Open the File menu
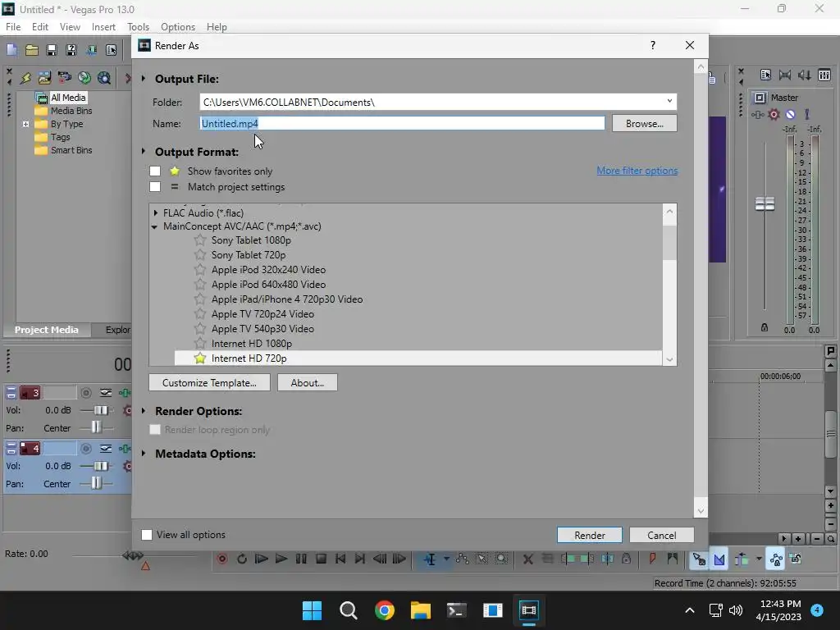The width and height of the screenshot is (840, 630). pyautogui.click(x=13, y=27)
